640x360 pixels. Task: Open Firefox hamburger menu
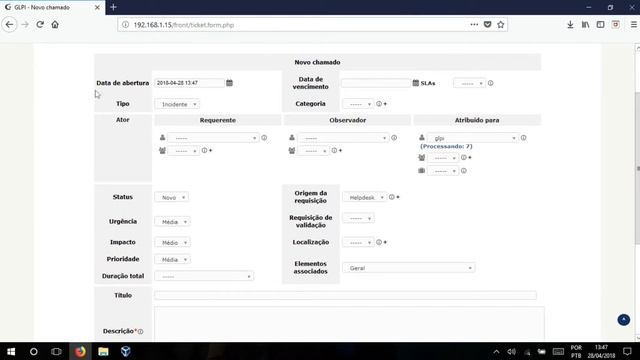point(633,24)
